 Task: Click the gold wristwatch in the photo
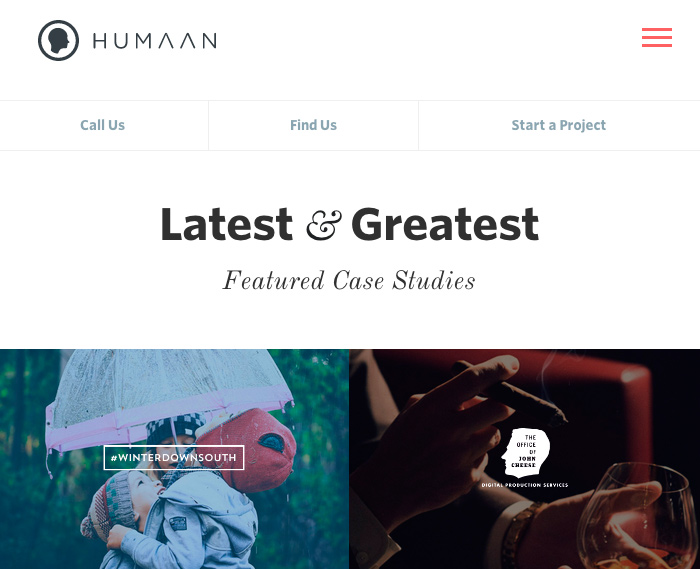519,534
